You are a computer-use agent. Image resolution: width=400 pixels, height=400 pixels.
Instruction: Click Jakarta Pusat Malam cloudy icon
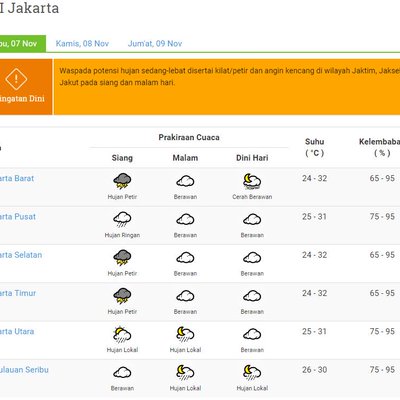pyautogui.click(x=185, y=220)
